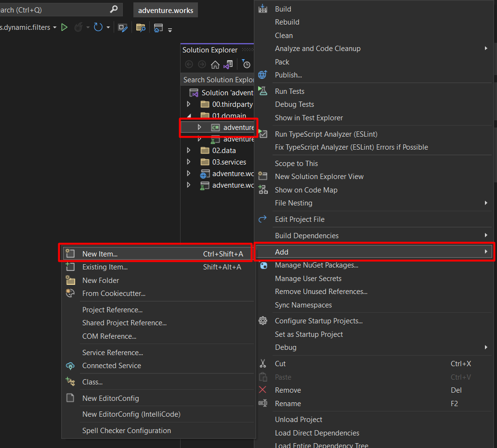Expand the 02.data folder node

pos(189,150)
